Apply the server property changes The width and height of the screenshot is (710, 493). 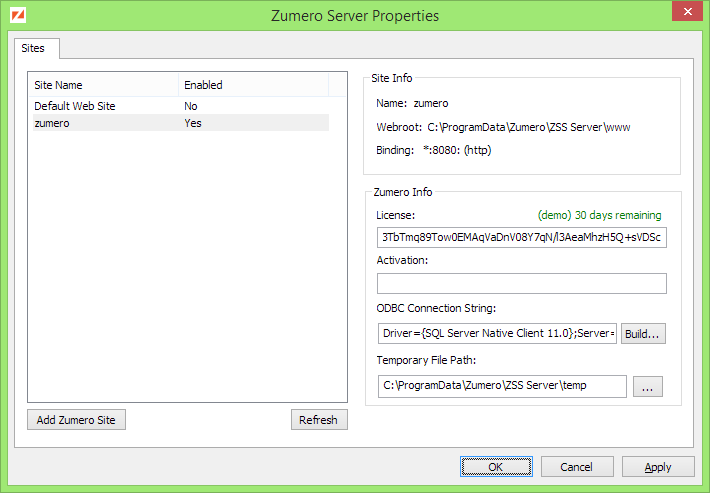pyautogui.click(x=657, y=467)
